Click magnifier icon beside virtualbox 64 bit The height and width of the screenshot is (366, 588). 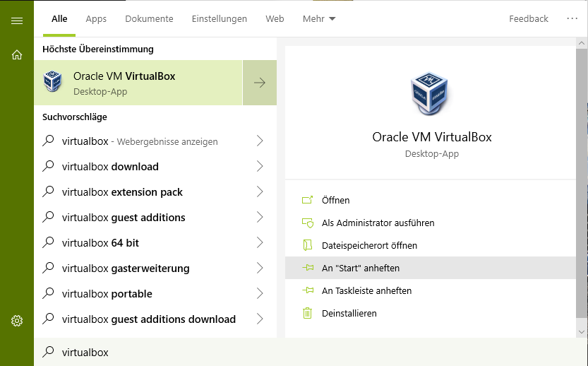(x=48, y=242)
